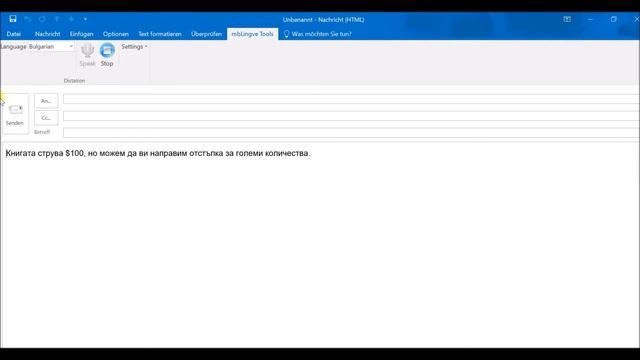
Task: Click the Cc... button
Action: tap(46, 118)
